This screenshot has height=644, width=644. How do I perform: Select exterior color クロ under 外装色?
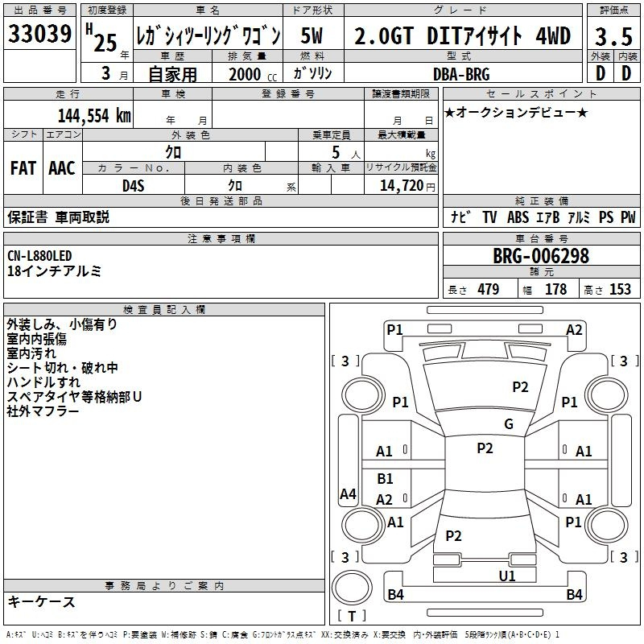[x=173, y=152]
